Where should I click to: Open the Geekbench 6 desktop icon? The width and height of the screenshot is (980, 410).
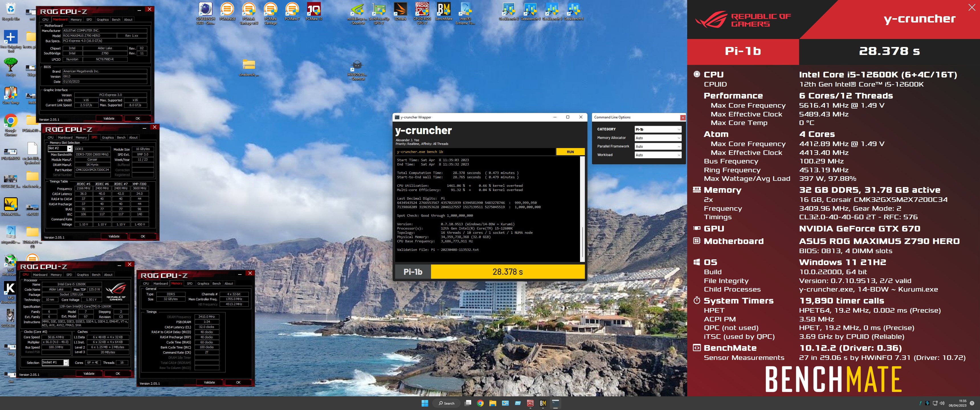point(574,11)
